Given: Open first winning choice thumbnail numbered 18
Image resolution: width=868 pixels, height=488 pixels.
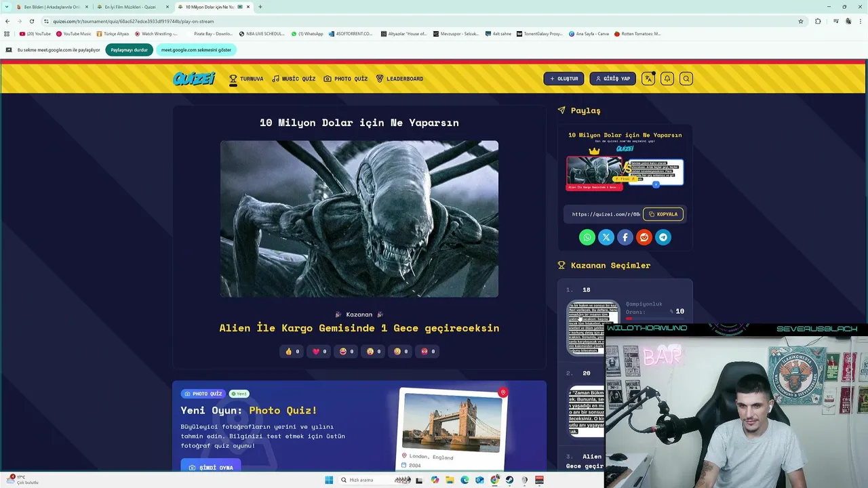Looking at the screenshot, I should [593, 327].
